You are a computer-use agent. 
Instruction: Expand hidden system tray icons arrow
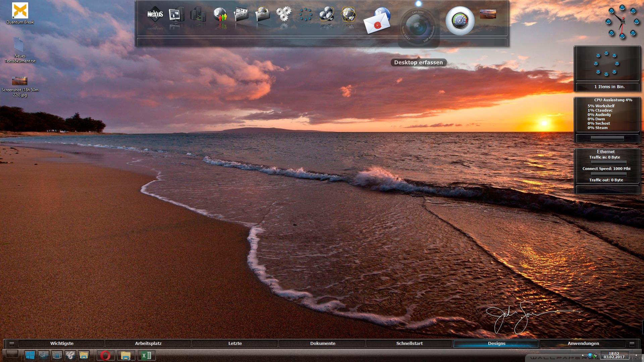582,355
